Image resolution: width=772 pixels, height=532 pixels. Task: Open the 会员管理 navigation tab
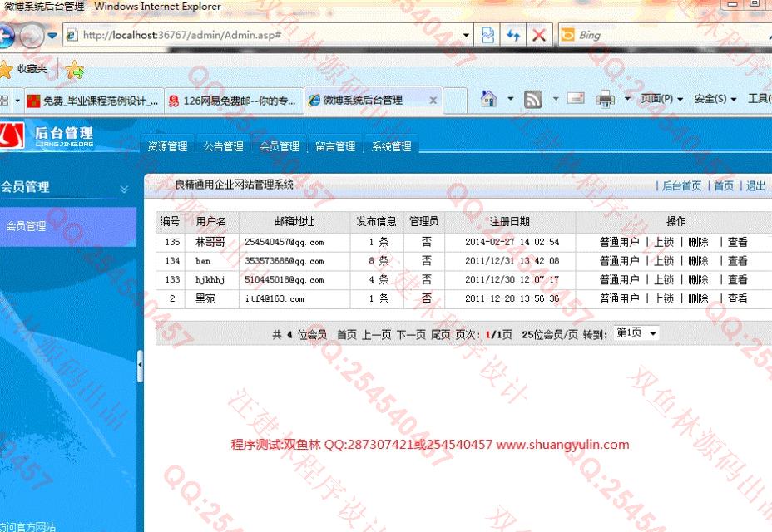click(280, 146)
